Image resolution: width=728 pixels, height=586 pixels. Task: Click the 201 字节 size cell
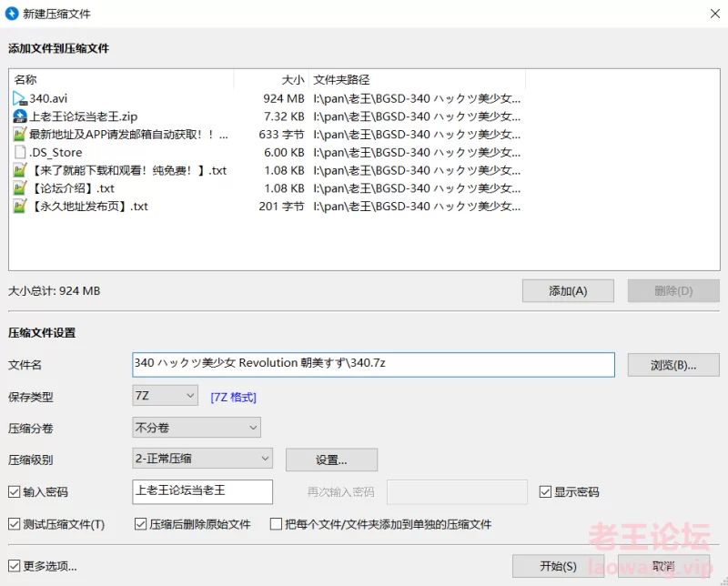281,207
